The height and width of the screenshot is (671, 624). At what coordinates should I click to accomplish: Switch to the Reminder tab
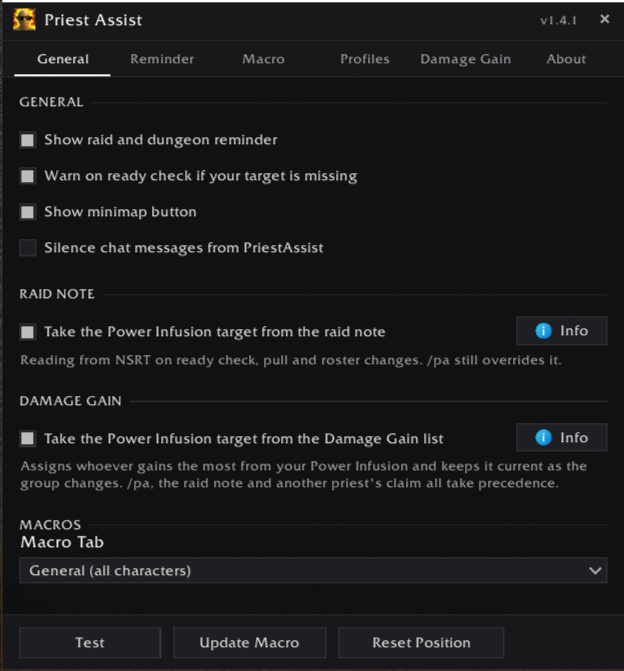click(162, 59)
